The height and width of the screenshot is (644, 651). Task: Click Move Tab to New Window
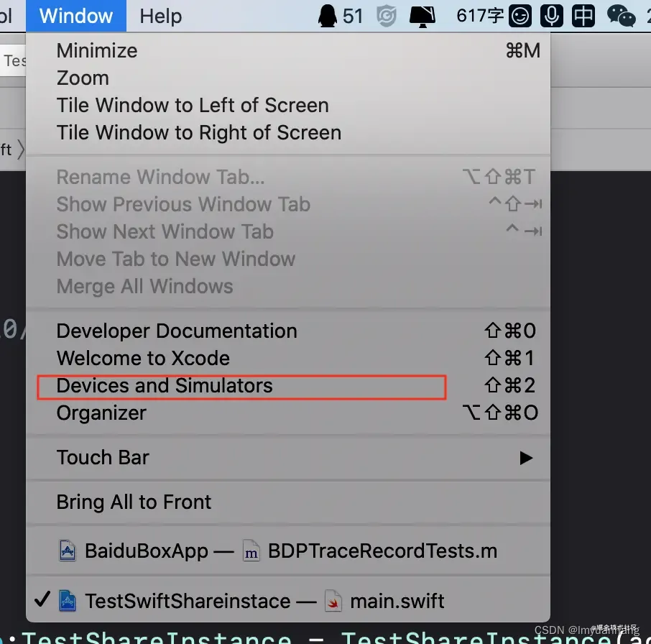[x=288, y=259]
